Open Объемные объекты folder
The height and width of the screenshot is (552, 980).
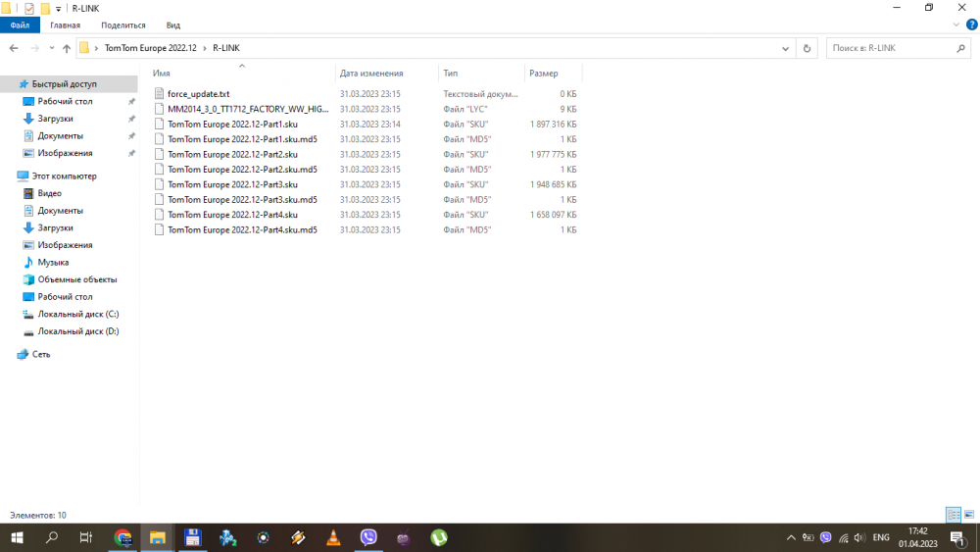[76, 279]
